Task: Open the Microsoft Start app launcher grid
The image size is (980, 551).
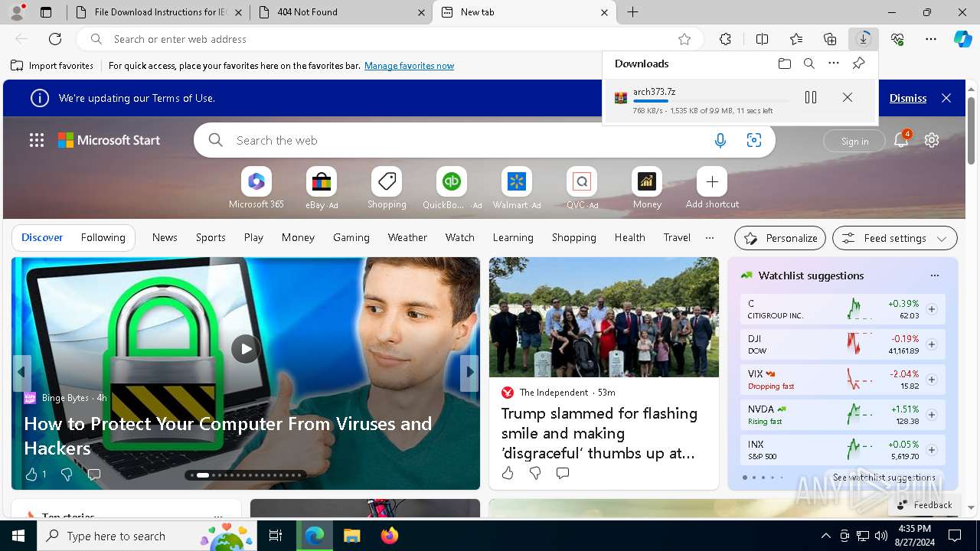Action: point(37,140)
